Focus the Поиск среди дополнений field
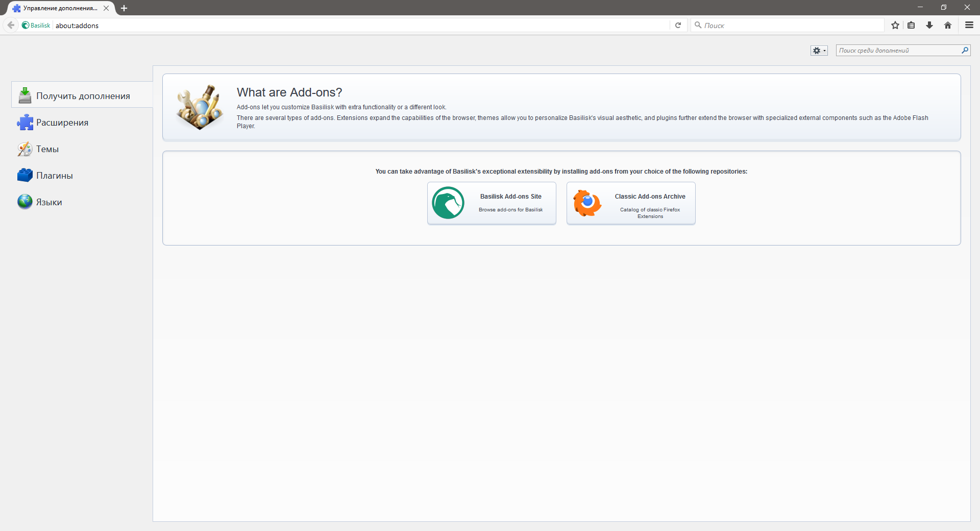980x531 pixels. tap(897, 50)
